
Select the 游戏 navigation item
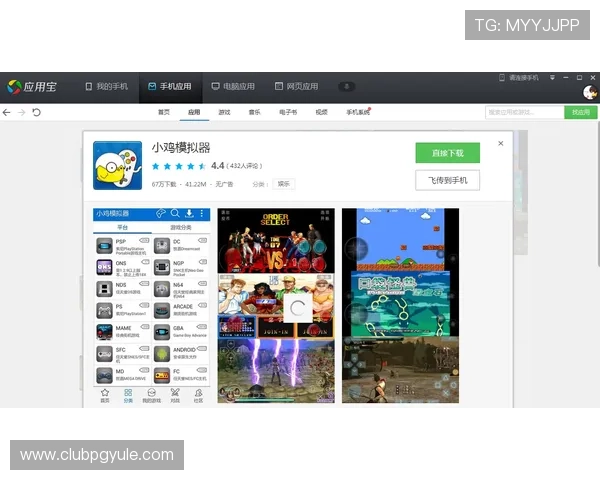point(224,112)
